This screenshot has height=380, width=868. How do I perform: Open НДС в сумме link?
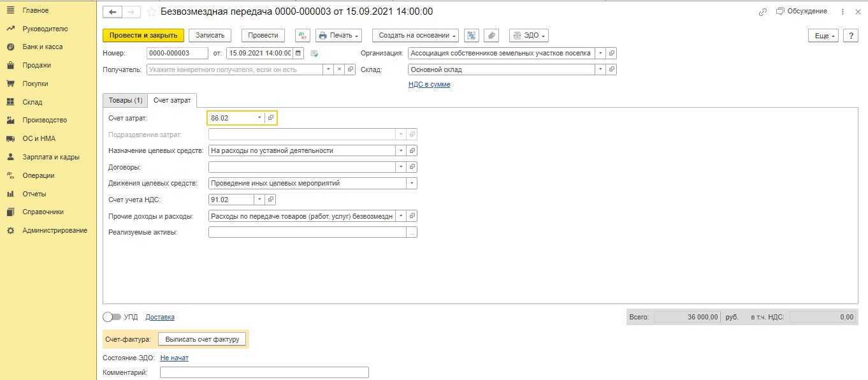[429, 84]
